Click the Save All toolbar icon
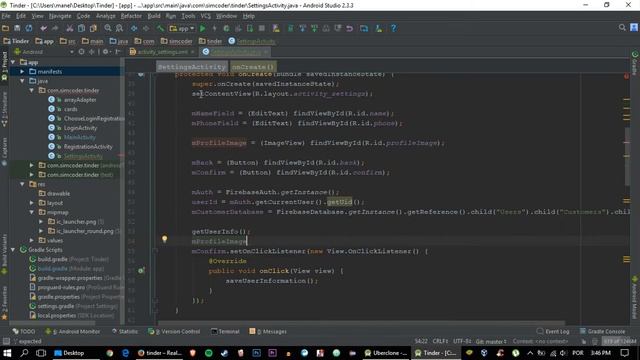 click(17, 29)
